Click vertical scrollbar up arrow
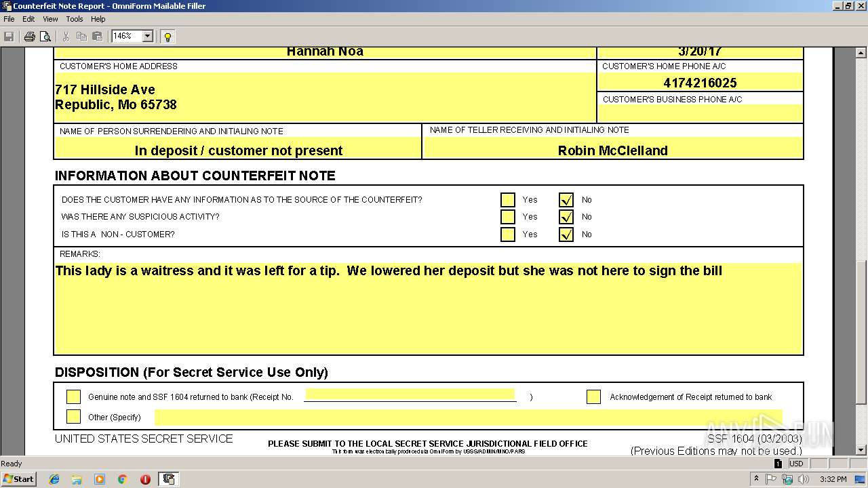This screenshot has height=488, width=868. (x=861, y=53)
